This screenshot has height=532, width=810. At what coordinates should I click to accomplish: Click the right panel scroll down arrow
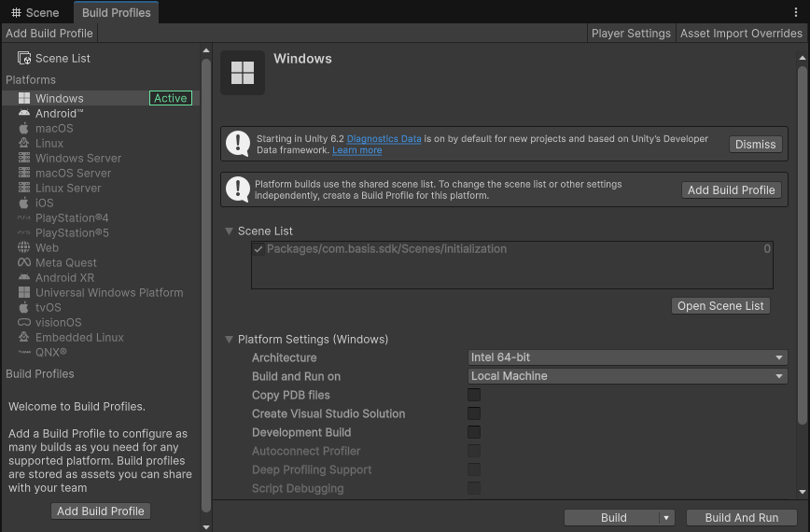tap(803, 492)
